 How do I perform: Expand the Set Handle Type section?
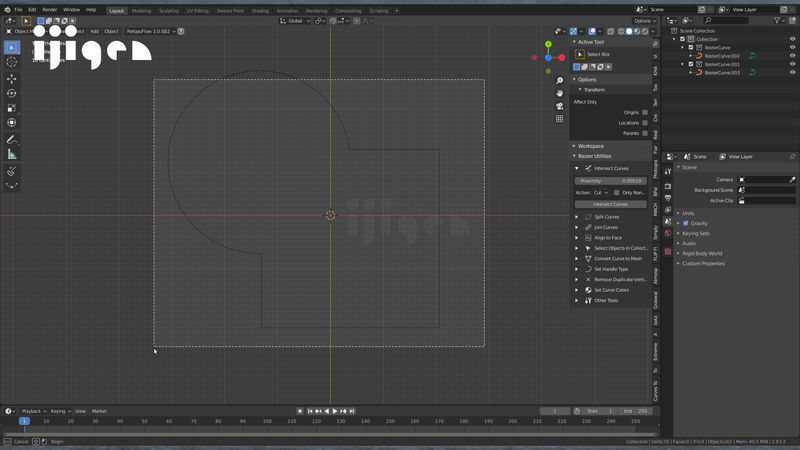[577, 269]
